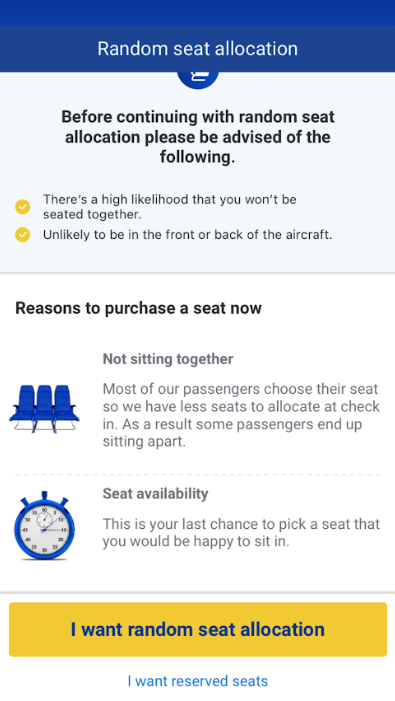
Task: Tap 'I want random seat allocation' button
Action: (198, 629)
